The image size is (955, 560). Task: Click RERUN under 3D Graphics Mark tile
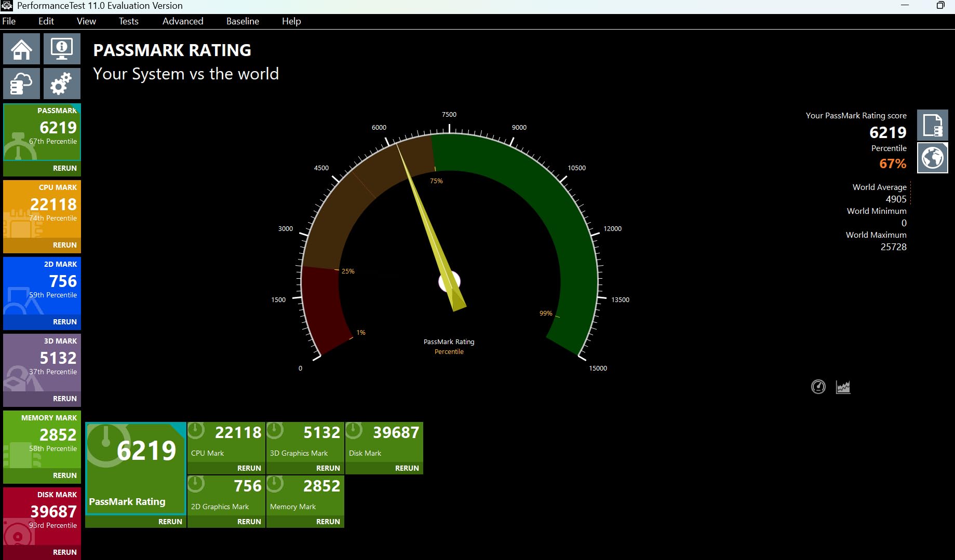click(x=305, y=468)
